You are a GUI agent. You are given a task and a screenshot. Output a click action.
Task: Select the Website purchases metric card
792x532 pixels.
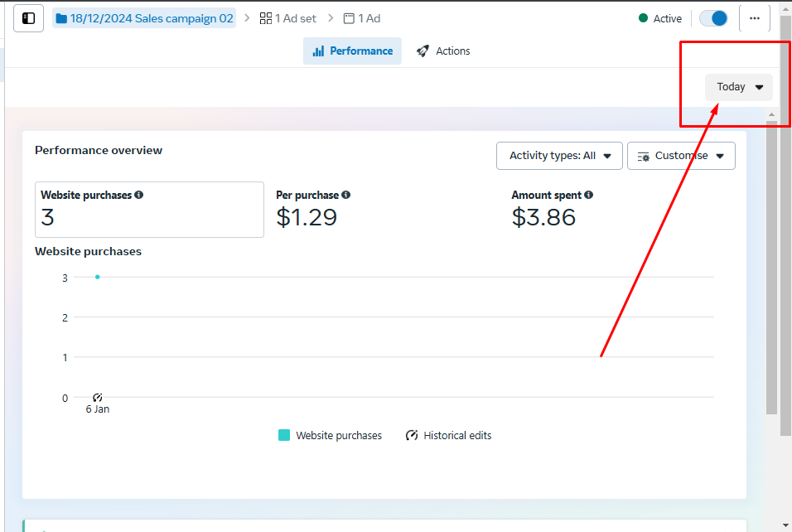click(x=149, y=210)
